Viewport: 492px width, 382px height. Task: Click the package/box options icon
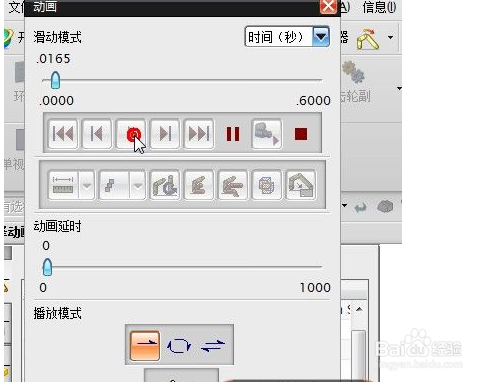(267, 185)
